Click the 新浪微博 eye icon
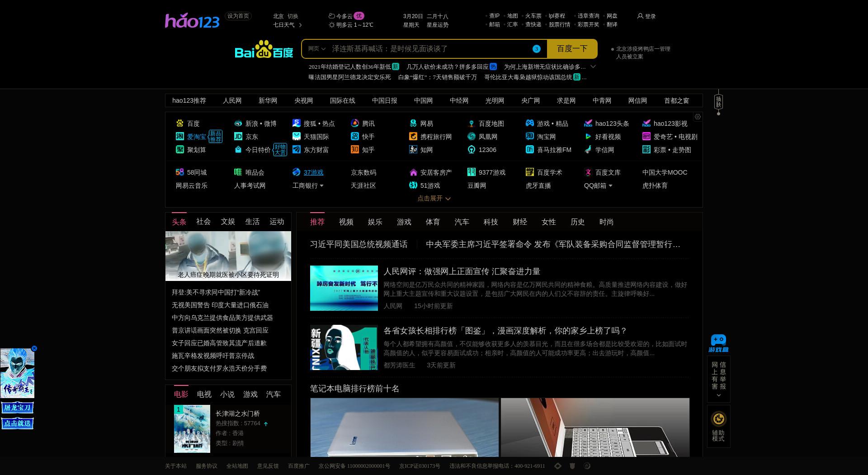Viewport: 868px width, 475px height. pyautogui.click(x=238, y=123)
